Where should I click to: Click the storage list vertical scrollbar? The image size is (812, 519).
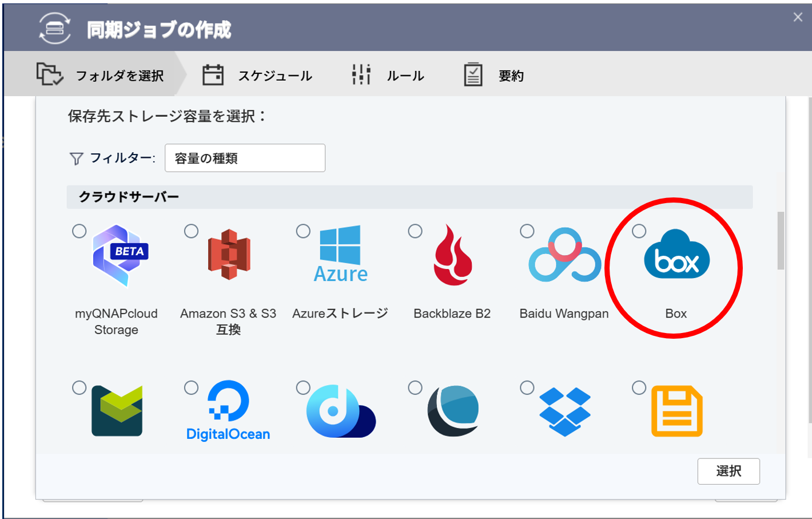click(781, 240)
